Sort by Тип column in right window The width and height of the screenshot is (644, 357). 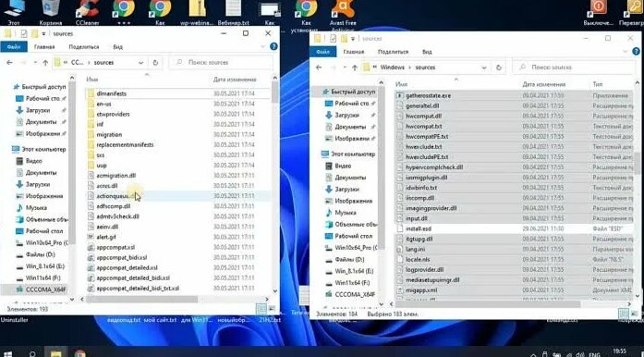[598, 84]
